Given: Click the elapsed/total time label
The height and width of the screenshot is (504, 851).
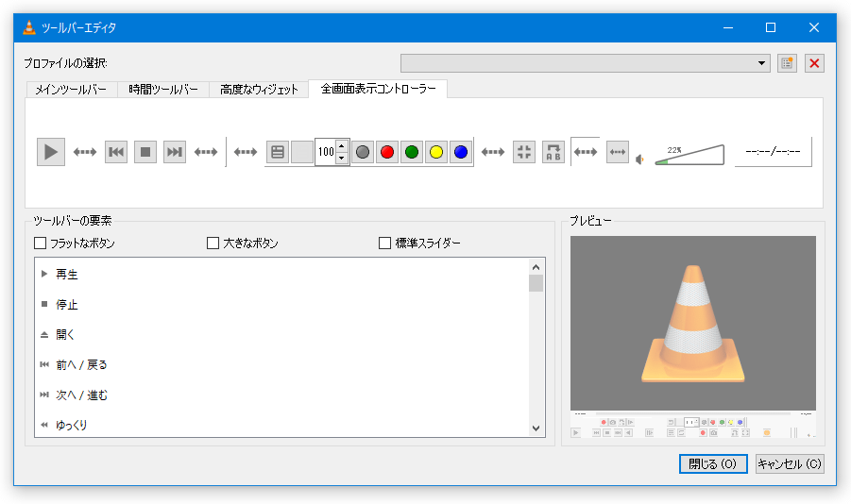Looking at the screenshot, I should (x=773, y=151).
